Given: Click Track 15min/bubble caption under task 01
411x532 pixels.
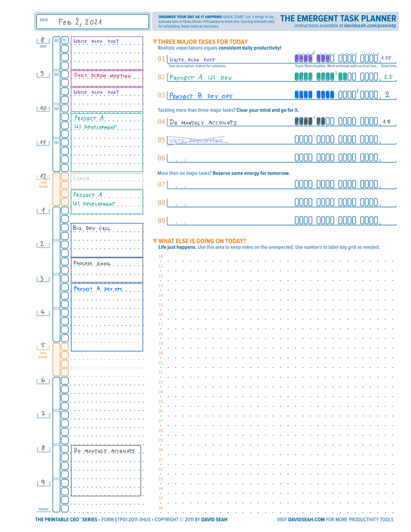Looking at the screenshot, I should point(336,66).
